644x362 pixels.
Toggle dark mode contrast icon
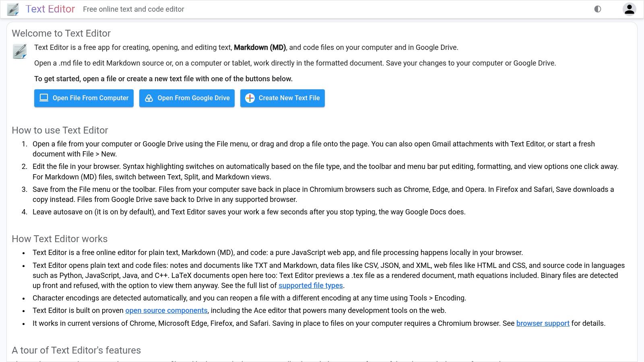[598, 9]
